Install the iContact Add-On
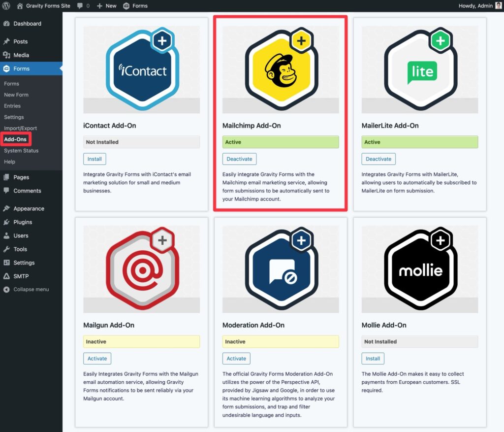504x432 pixels. pos(94,159)
